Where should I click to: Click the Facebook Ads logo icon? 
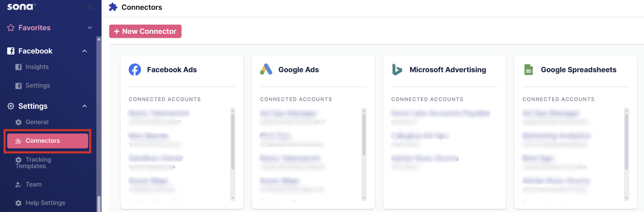pos(135,70)
